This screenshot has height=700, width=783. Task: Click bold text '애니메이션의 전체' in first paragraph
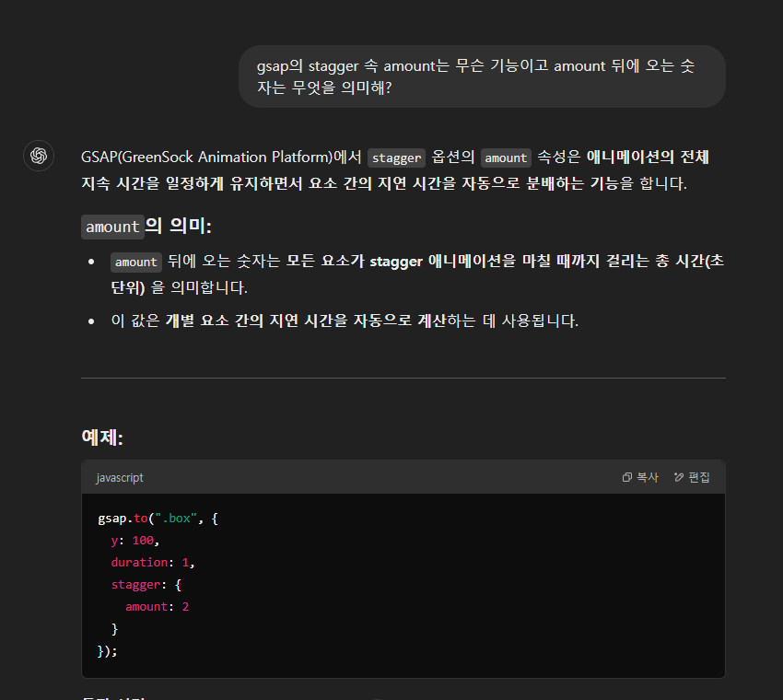(648, 157)
